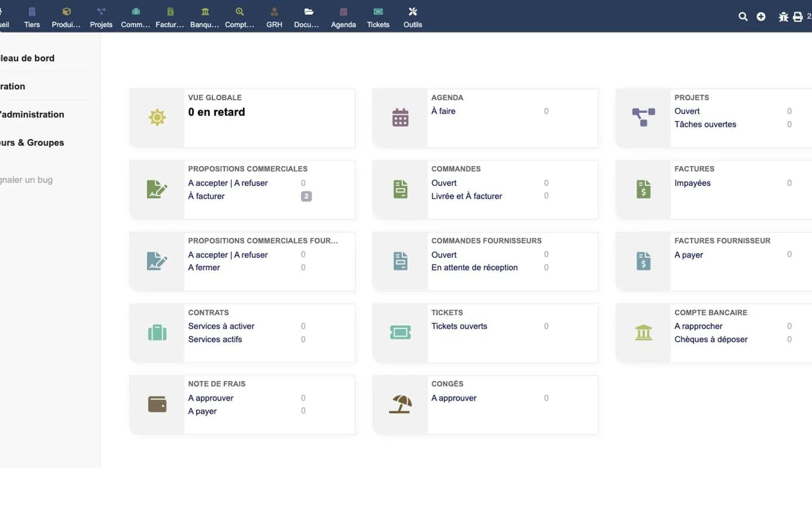Viewport: 812px width, 517px height.
Task: Select 'Tableau de bord' in sidebar
Action: (27, 58)
